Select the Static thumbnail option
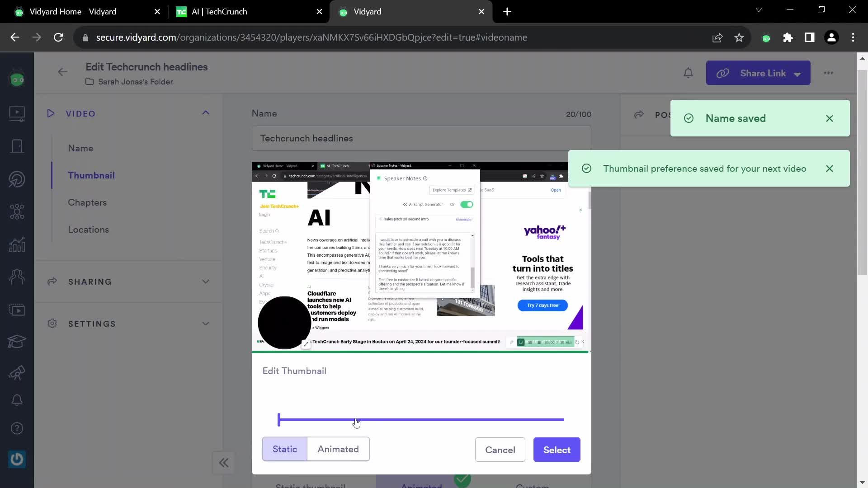868x488 pixels. click(285, 449)
